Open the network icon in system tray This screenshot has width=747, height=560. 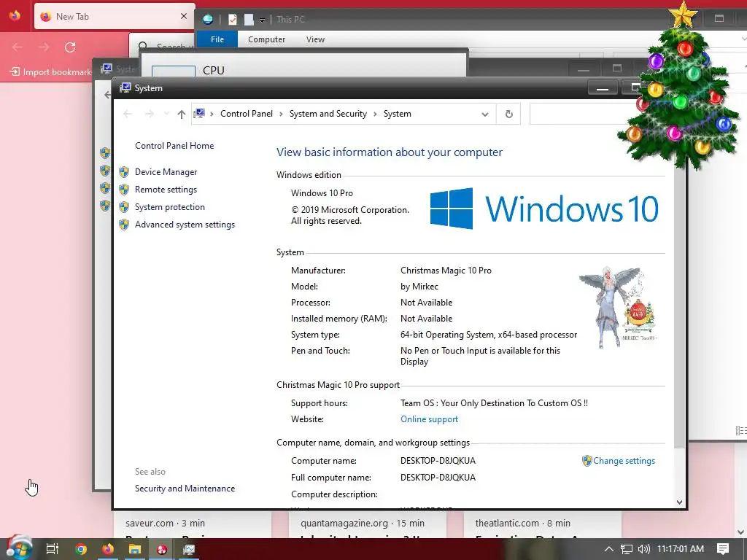click(627, 549)
